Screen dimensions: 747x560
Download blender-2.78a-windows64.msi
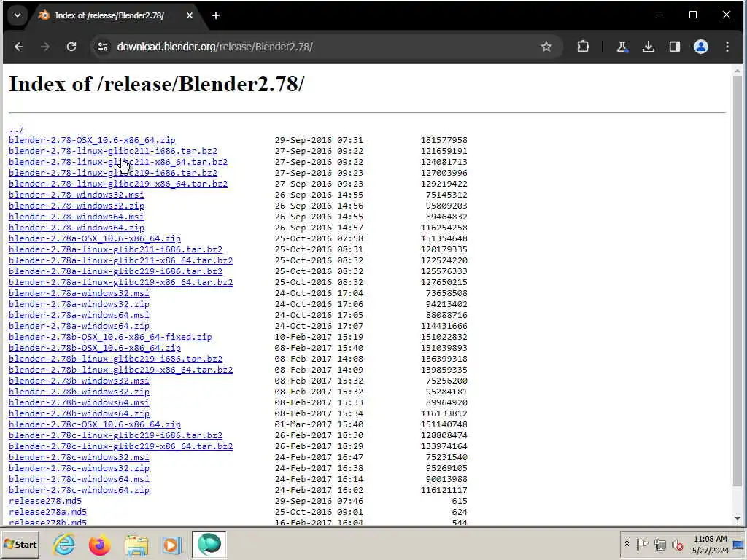pyautogui.click(x=79, y=315)
